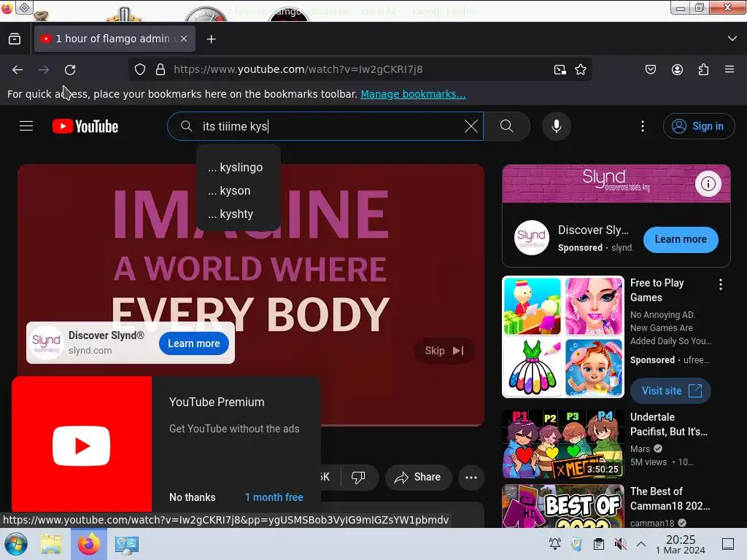Open Firefox View icon in tab bar
747x560 pixels.
15,39
